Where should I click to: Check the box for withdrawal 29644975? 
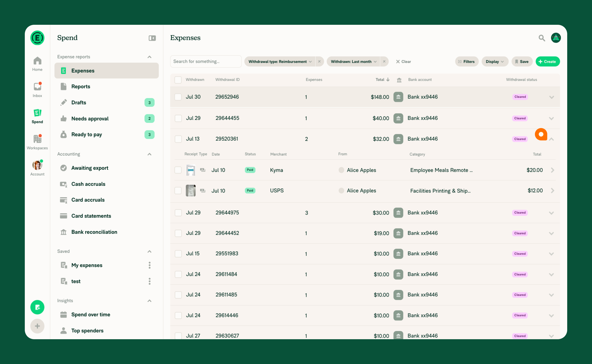tap(178, 213)
